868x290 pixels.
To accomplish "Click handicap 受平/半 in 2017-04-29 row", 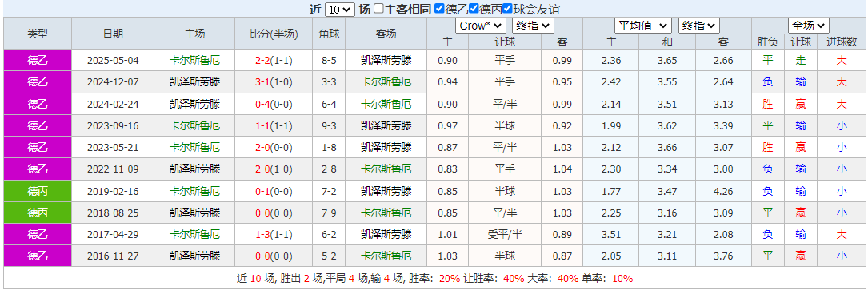I will click(504, 235).
